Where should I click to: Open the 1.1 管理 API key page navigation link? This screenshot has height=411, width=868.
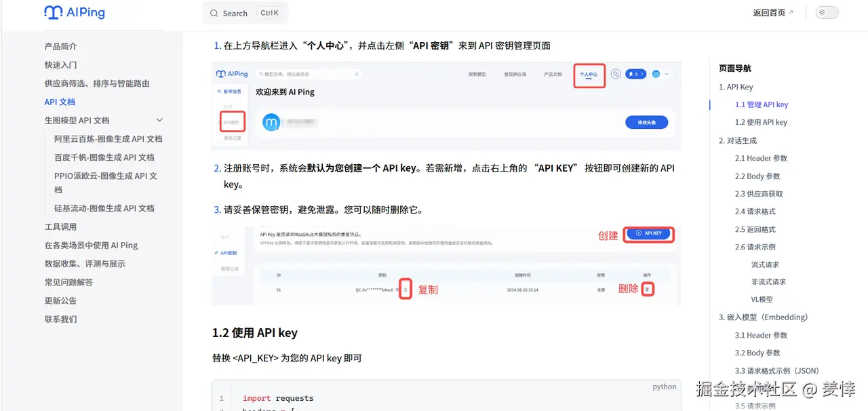point(761,104)
